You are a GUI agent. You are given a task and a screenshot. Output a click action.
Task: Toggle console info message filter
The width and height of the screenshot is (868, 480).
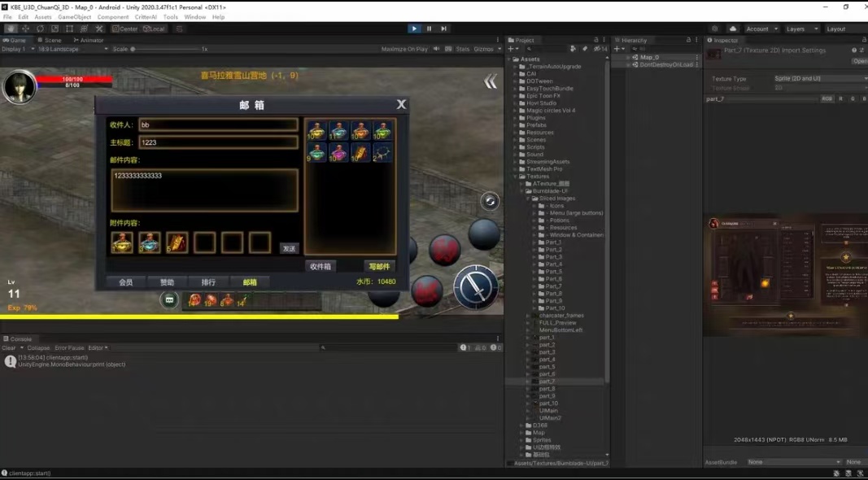465,348
